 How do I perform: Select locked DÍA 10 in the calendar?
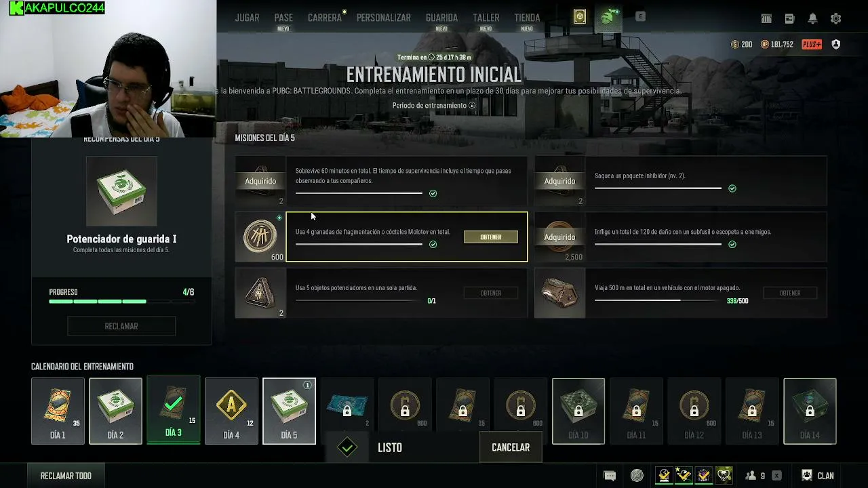578,411
